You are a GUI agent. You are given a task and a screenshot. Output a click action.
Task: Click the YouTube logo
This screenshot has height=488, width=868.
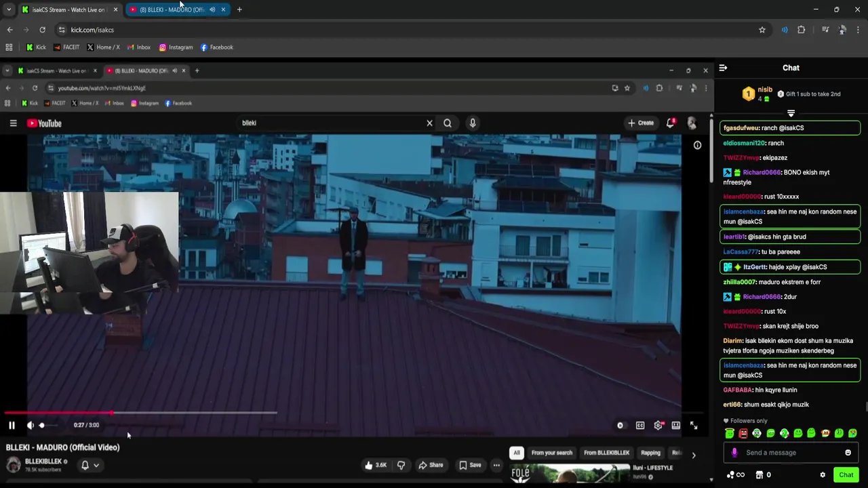pos(44,123)
